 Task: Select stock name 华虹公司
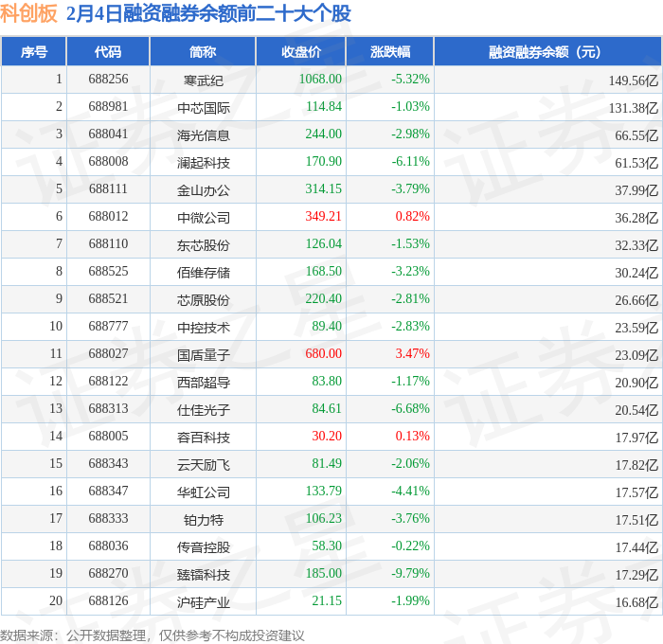[204, 492]
